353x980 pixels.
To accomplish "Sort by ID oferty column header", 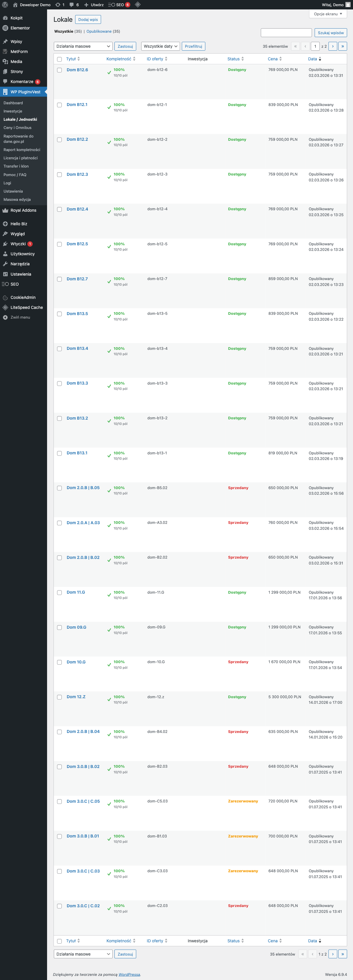I will click(x=157, y=59).
